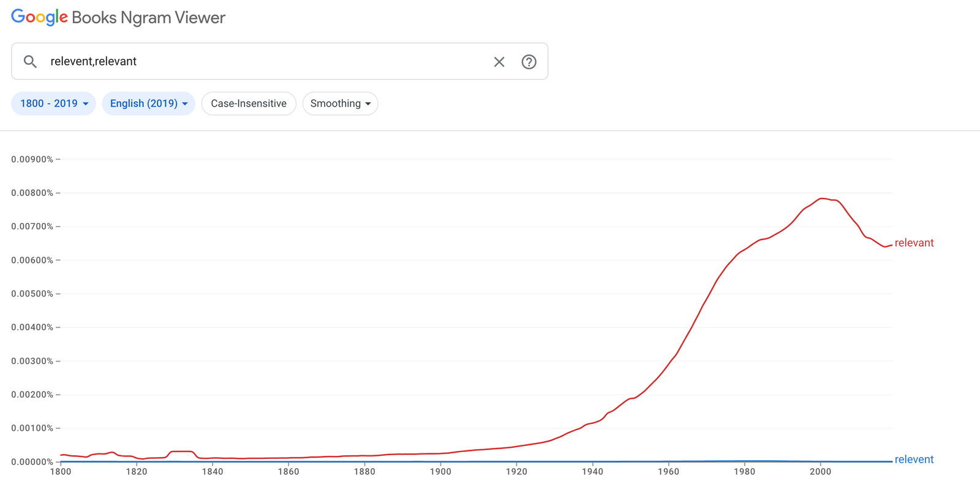Open the 1800 - 2019 date range dropdown
980x484 pixels.
coord(54,104)
